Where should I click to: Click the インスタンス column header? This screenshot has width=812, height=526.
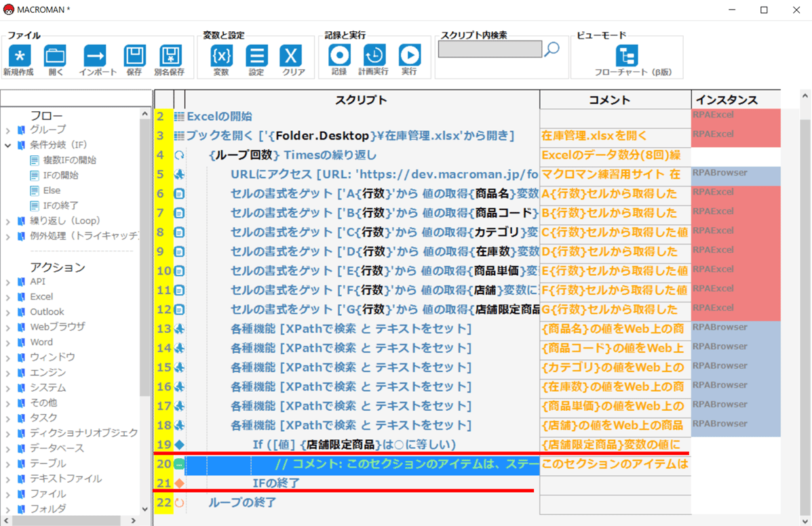[x=736, y=100]
